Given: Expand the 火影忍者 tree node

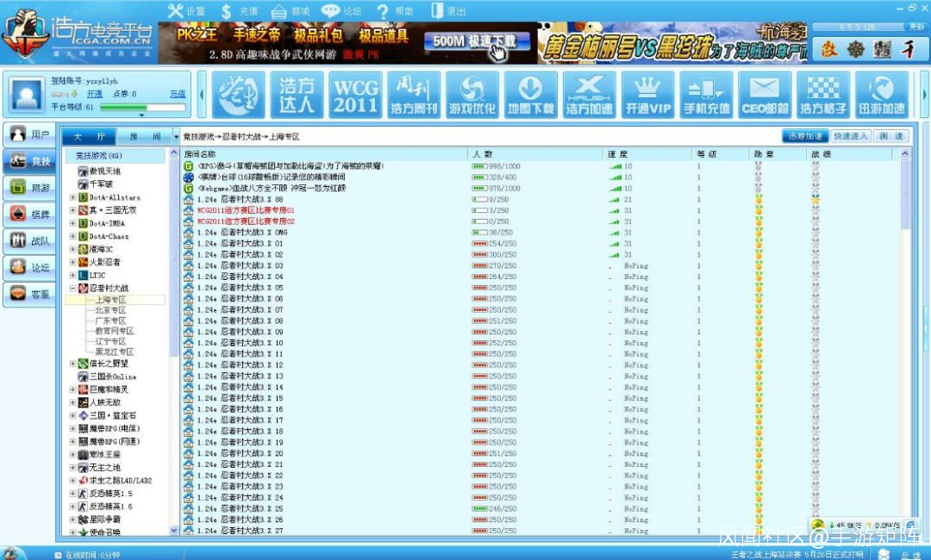Looking at the screenshot, I should 72,262.
